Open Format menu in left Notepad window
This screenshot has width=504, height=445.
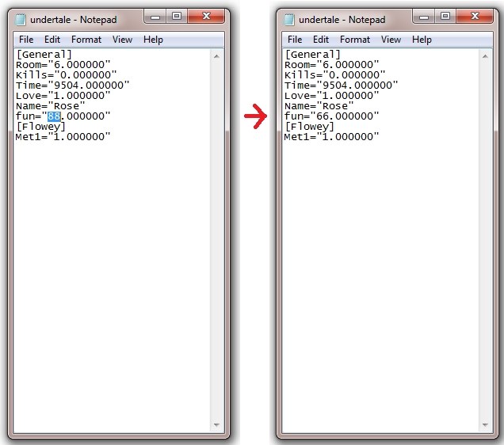[86, 40]
